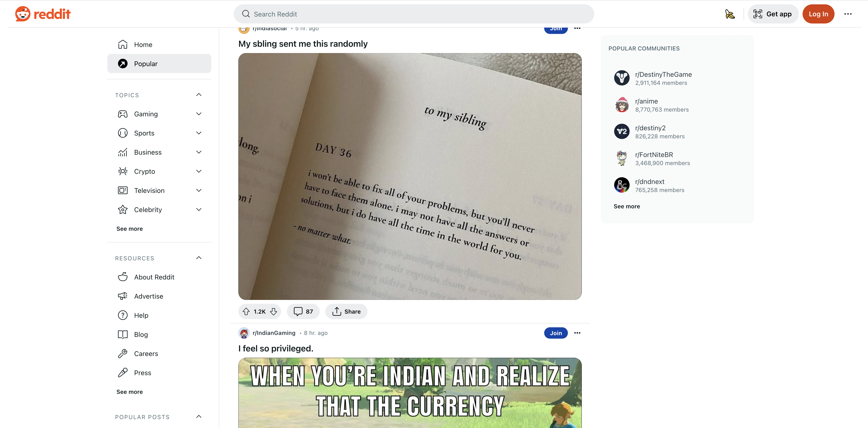
Task: Expand the Gaming topic chevron
Action: pyautogui.click(x=199, y=114)
